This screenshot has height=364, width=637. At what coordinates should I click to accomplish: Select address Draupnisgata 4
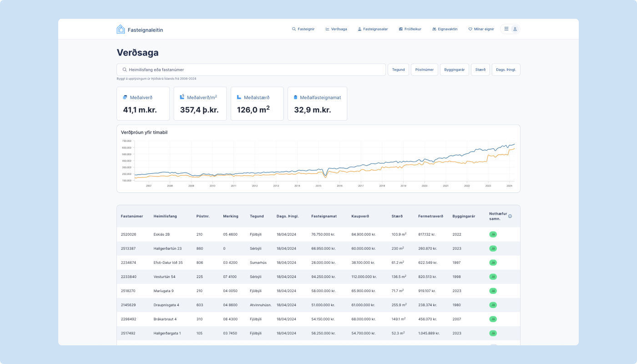(x=167, y=305)
